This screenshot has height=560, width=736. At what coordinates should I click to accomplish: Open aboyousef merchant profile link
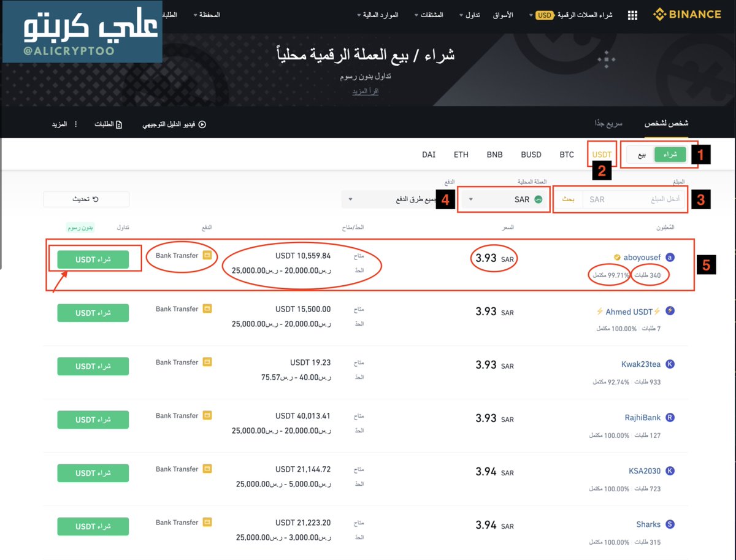pos(642,258)
